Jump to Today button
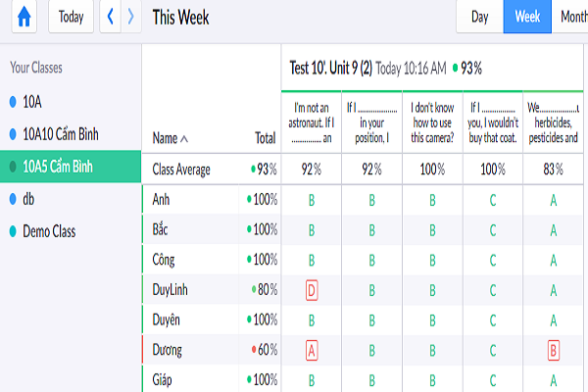 point(71,17)
